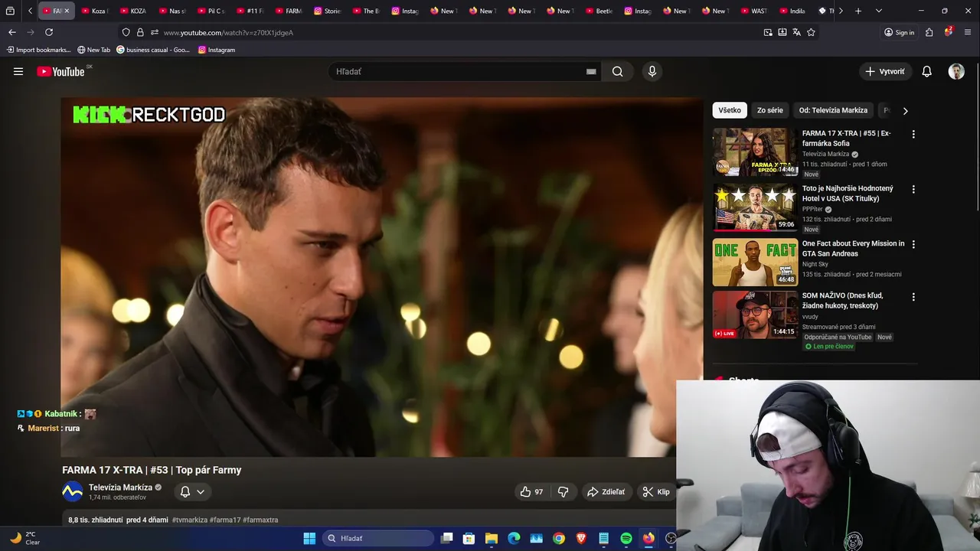Image resolution: width=980 pixels, height=551 pixels.
Task: Open the Televízia Markíza channel name link
Action: click(x=120, y=487)
